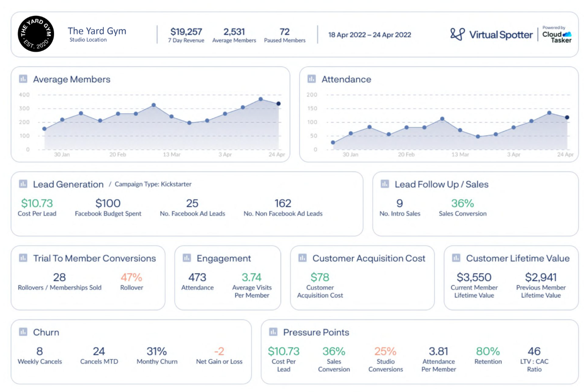Click the Trial To Member Conversions icon

coord(23,258)
